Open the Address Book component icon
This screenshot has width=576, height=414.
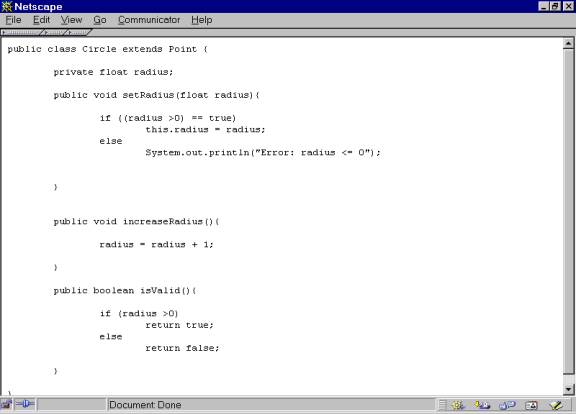532,405
